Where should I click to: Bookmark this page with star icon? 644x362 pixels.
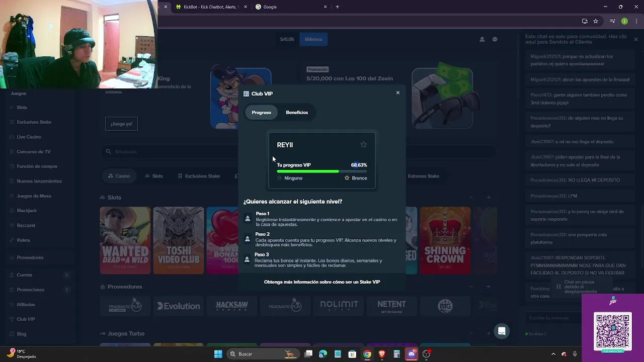pos(596,21)
